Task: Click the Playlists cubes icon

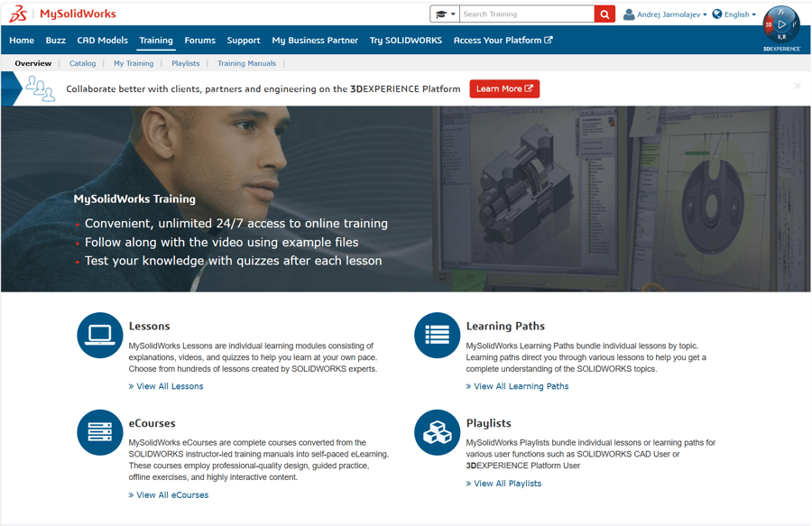Action: coord(437,432)
